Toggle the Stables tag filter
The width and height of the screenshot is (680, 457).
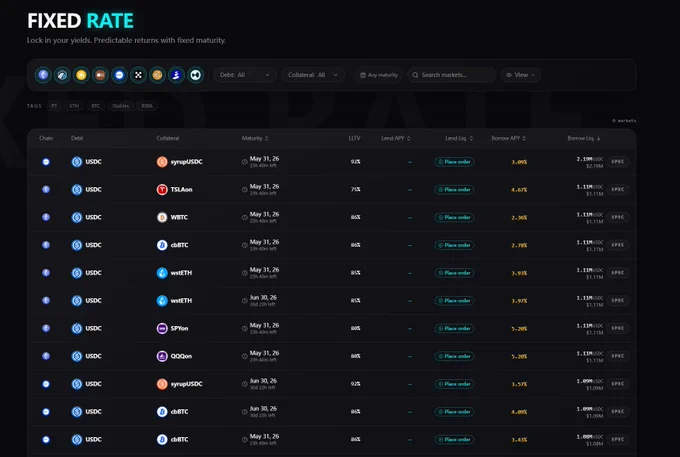coord(121,106)
